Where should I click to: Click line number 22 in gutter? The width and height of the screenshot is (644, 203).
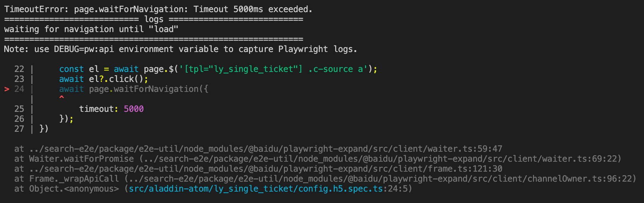pos(19,69)
